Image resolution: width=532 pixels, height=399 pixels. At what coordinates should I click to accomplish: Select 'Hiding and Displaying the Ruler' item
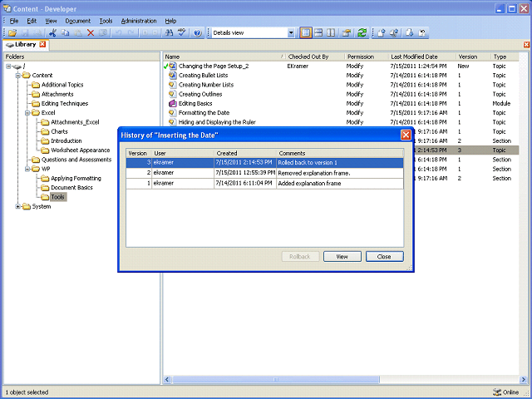217,122
